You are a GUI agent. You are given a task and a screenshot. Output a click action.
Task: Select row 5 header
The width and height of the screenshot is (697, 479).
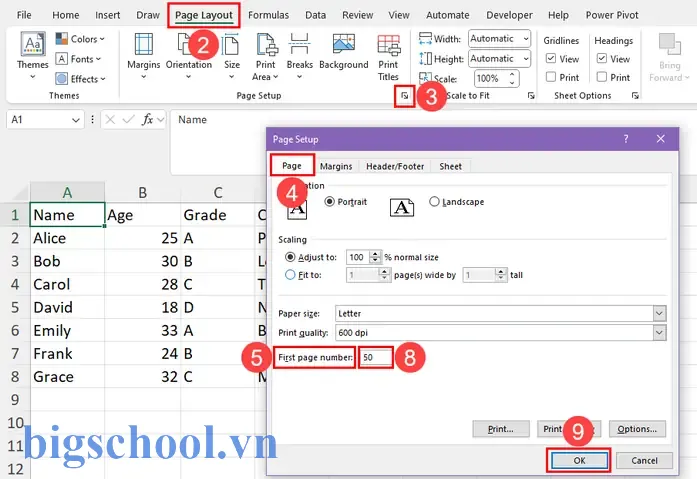(15, 307)
